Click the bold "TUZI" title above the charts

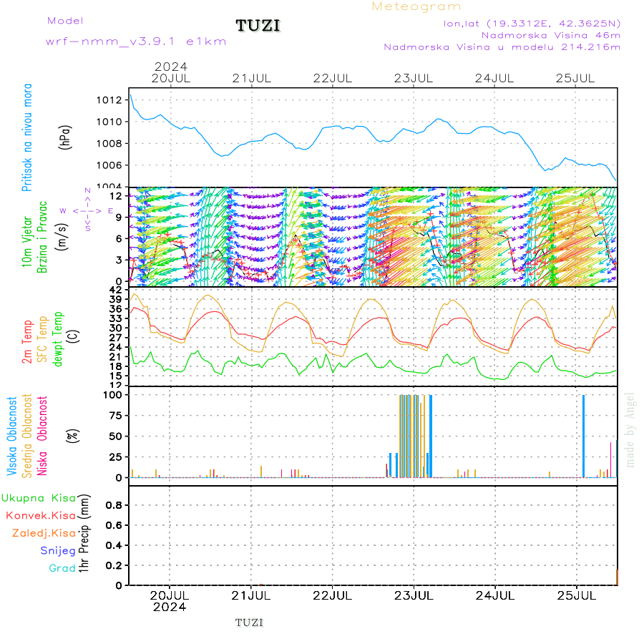258,26
